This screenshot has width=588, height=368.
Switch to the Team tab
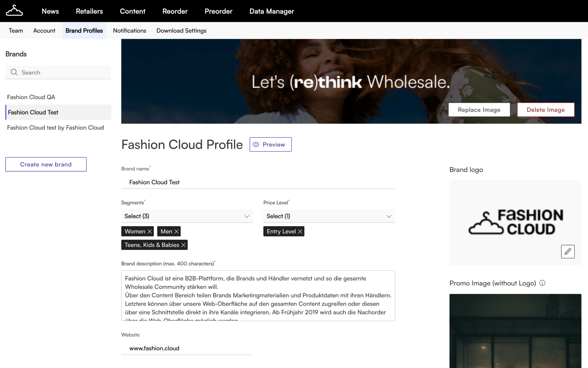point(16,31)
